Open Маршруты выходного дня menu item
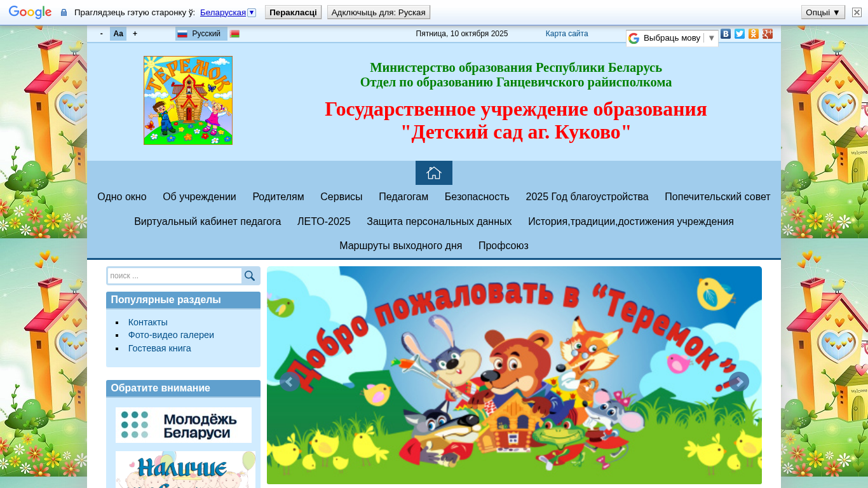Viewport: 868px width, 488px height. pos(401,246)
